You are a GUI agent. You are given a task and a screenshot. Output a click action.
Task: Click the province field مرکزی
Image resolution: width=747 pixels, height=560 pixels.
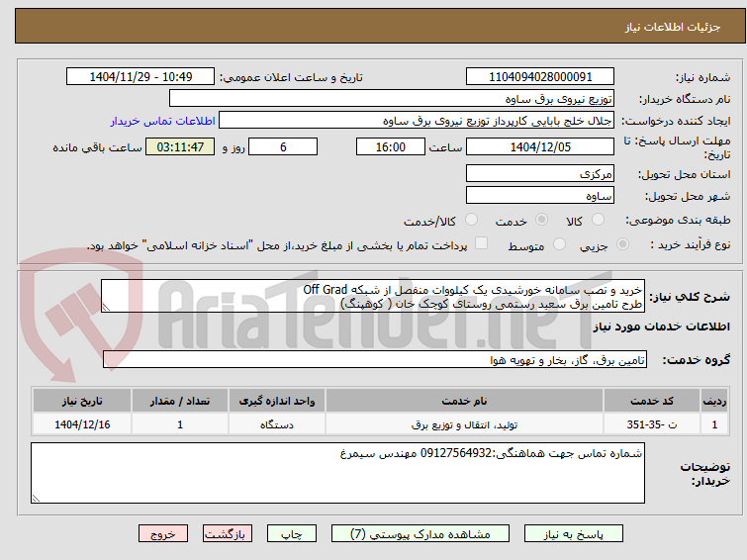[540, 173]
